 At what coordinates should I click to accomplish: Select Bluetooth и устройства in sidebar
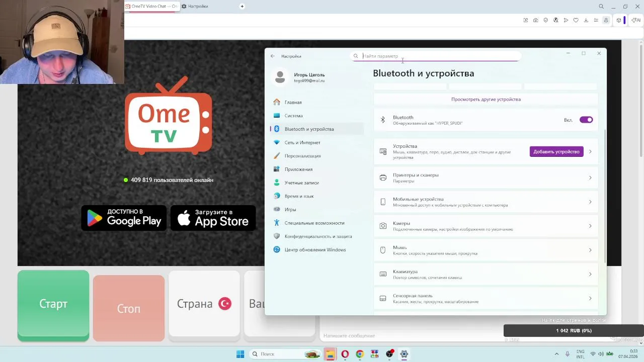[x=316, y=129]
